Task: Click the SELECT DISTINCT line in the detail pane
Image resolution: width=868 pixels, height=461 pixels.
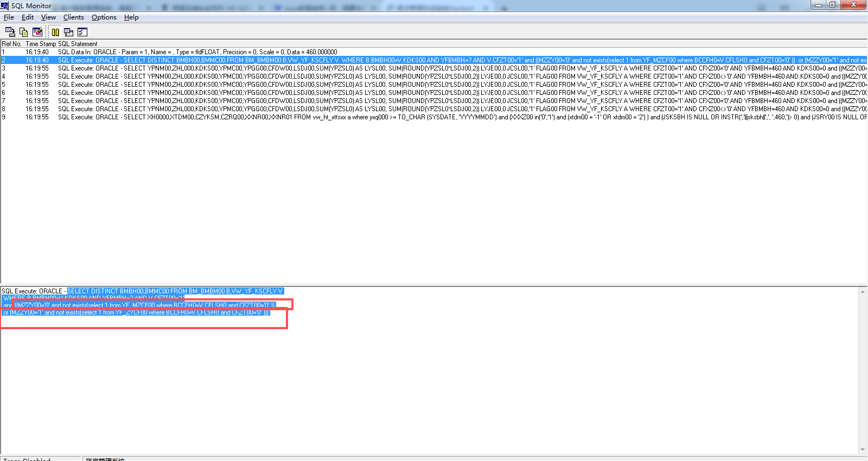Action: tap(175, 291)
